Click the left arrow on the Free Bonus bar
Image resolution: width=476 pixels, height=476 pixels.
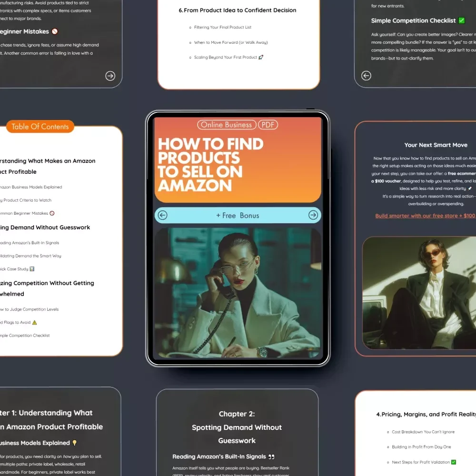tap(163, 215)
